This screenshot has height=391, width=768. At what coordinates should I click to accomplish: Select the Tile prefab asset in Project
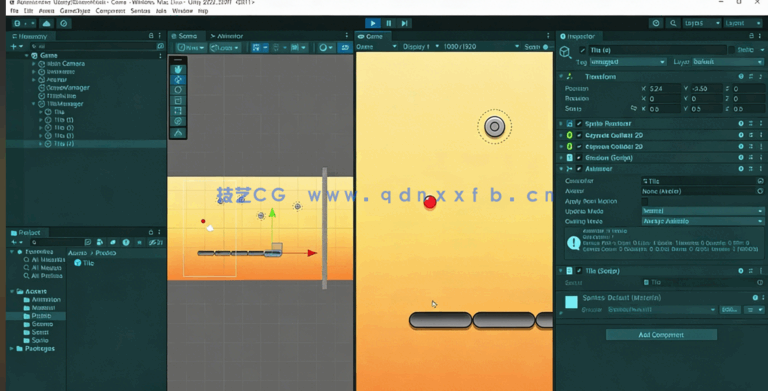(84, 263)
